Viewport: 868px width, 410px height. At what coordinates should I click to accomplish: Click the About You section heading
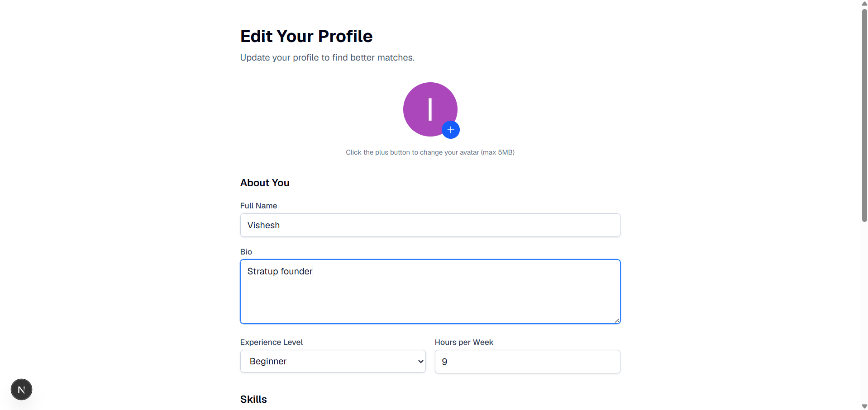point(265,183)
